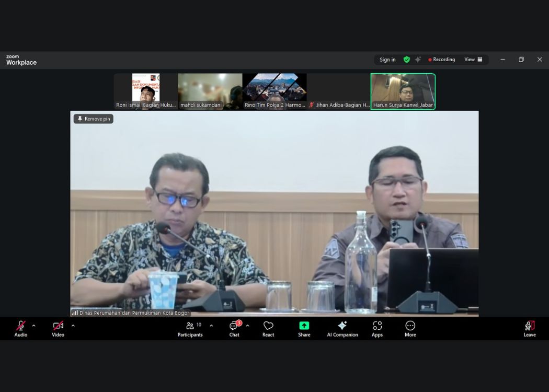Turn on the camera with Video button
This screenshot has width=549, height=392.
pyautogui.click(x=58, y=328)
